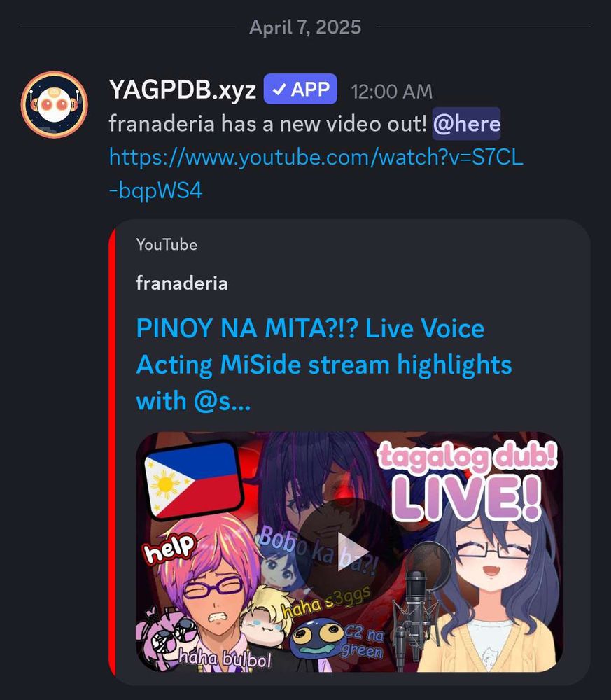Viewport: 611px width, 700px height.
Task: Open the youtube.com/watch URL link
Action: (316, 174)
